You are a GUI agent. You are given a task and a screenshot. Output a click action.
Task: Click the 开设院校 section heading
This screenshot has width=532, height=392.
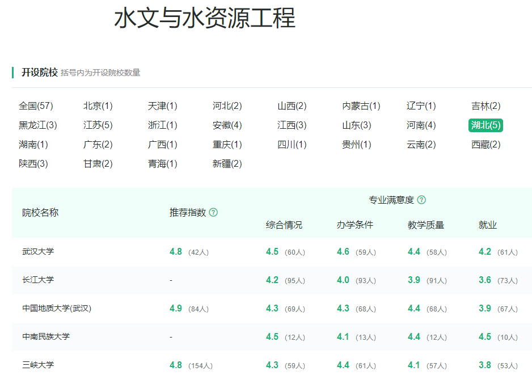[40, 72]
